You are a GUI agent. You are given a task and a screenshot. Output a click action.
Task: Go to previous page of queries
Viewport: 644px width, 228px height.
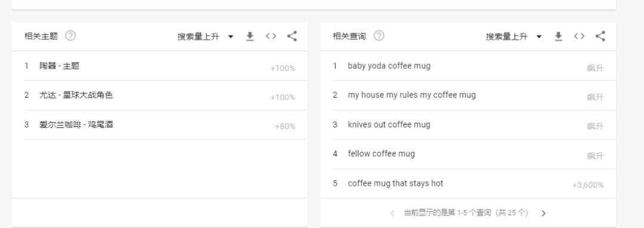pos(392,213)
